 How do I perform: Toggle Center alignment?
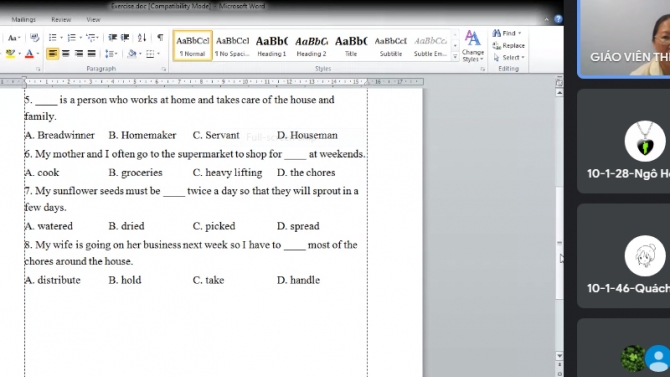[x=66, y=53]
